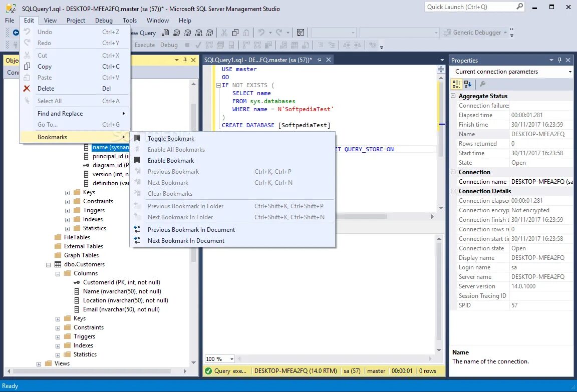Open the Help menu

pyautogui.click(x=185, y=21)
